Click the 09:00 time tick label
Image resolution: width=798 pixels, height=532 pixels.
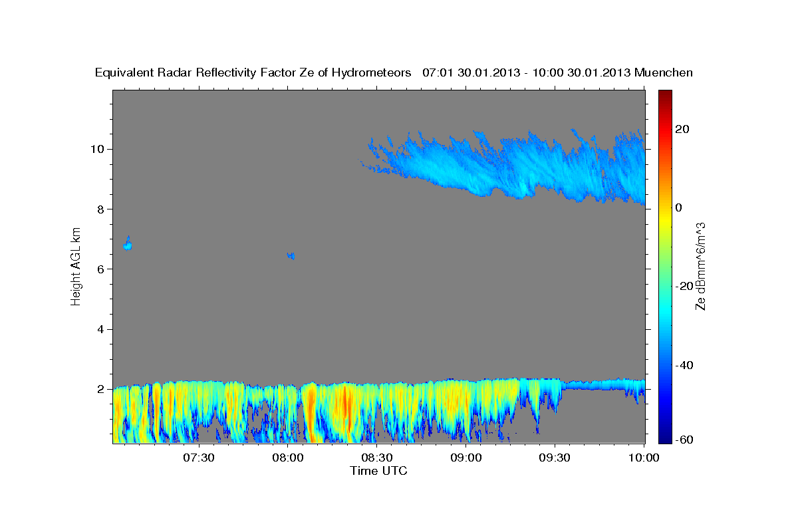click(x=466, y=458)
